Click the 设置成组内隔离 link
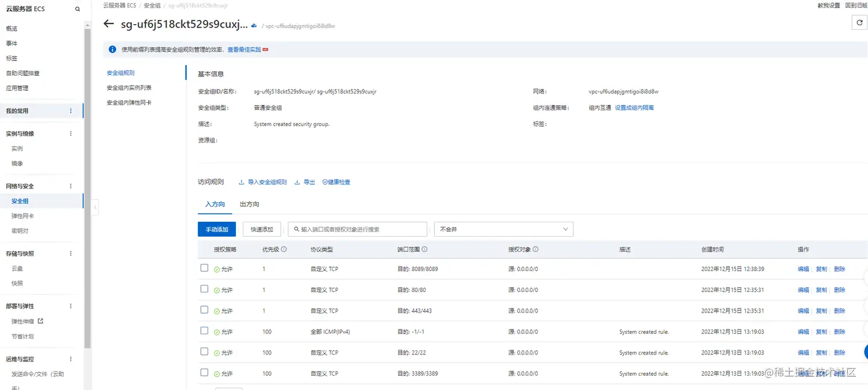Viewport: 868px width, 390px height. tap(634, 108)
